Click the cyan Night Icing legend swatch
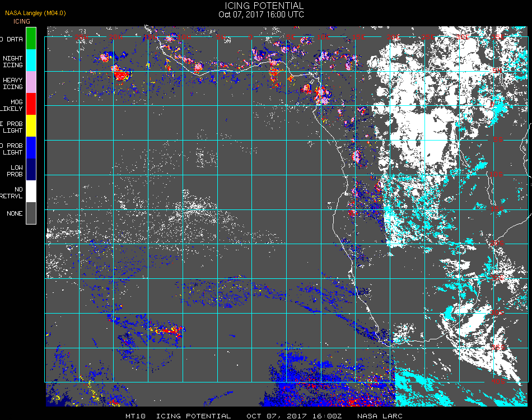This screenshot has height=420, width=532. coord(31,60)
